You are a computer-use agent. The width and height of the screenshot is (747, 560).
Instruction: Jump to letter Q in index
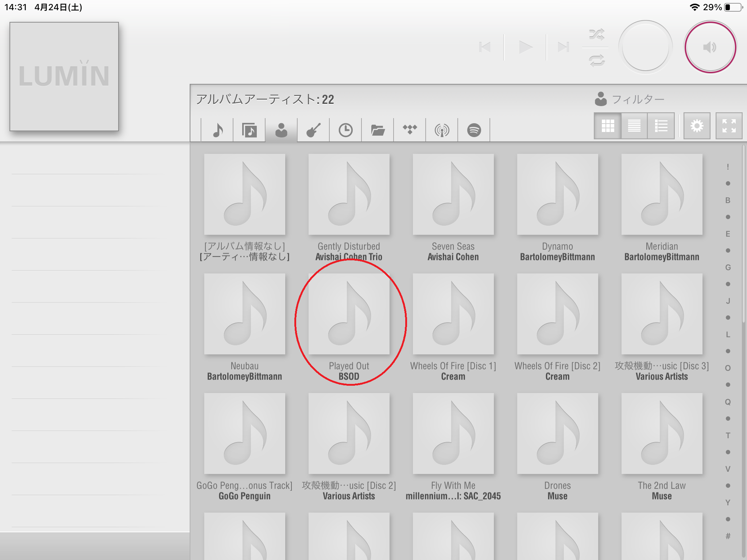728,402
